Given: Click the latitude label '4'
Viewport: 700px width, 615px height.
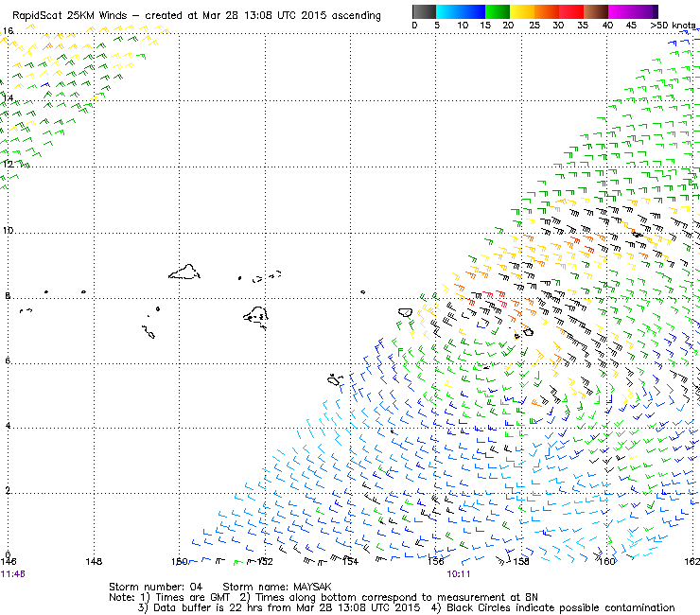Looking at the screenshot, I should [8, 425].
